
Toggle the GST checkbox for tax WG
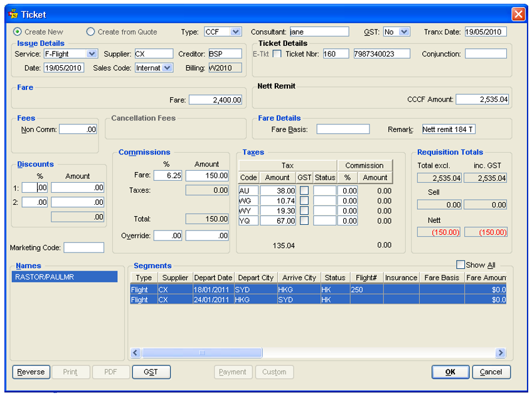pos(304,200)
